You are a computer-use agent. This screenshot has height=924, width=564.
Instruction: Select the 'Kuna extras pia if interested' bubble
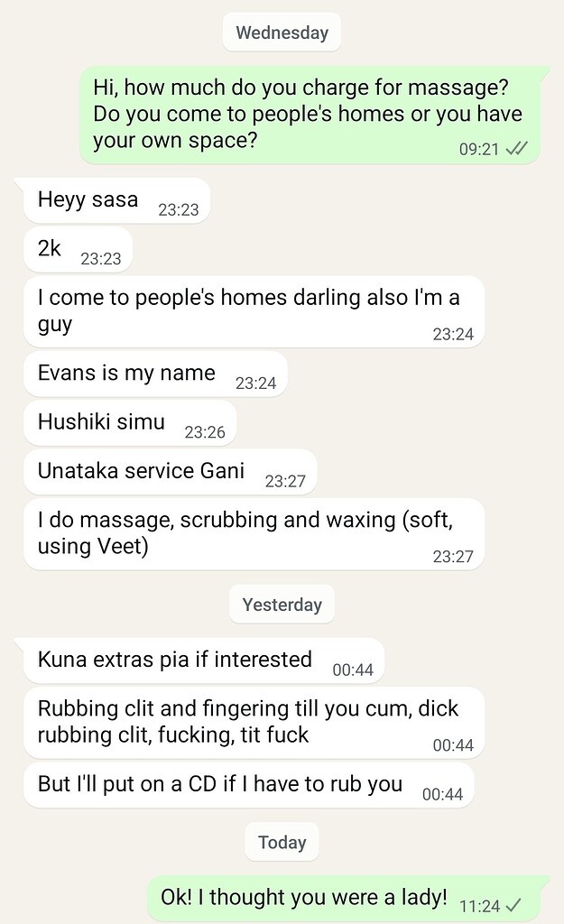pos(204,660)
